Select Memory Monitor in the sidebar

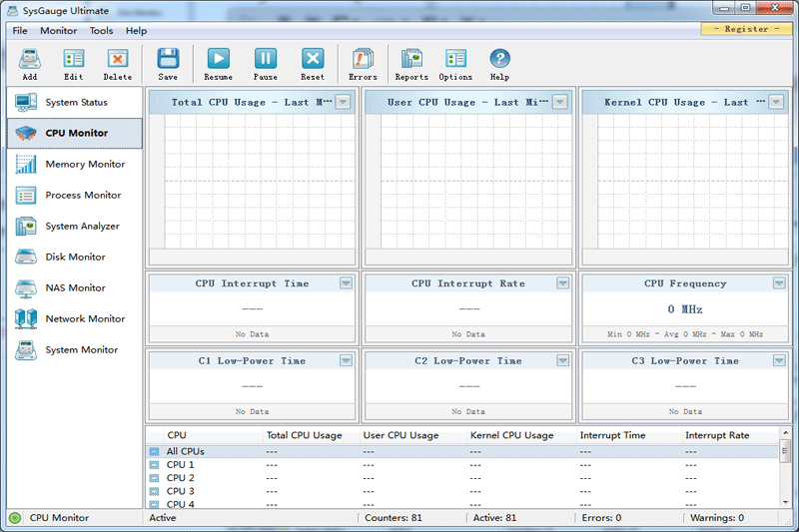85,165
